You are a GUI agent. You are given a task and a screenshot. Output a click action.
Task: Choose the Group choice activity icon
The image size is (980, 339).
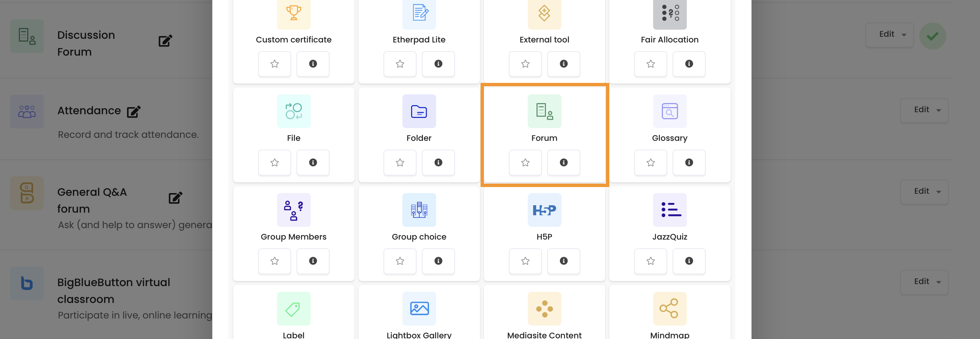(419, 210)
